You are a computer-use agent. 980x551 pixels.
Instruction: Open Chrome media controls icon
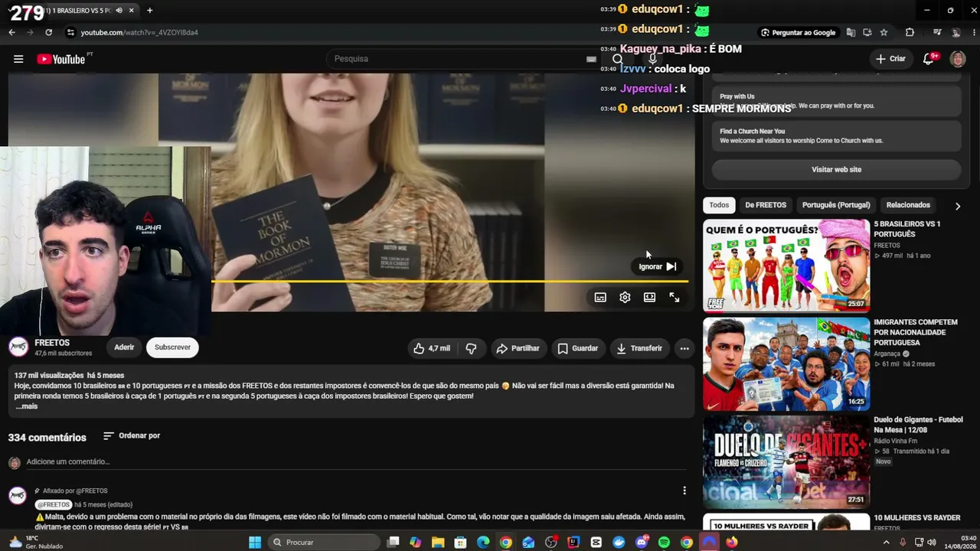tap(937, 32)
